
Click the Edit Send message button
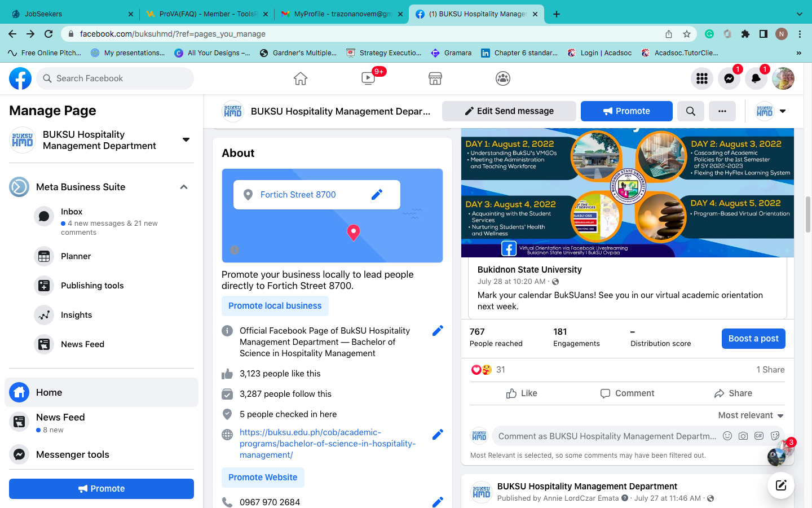point(509,111)
